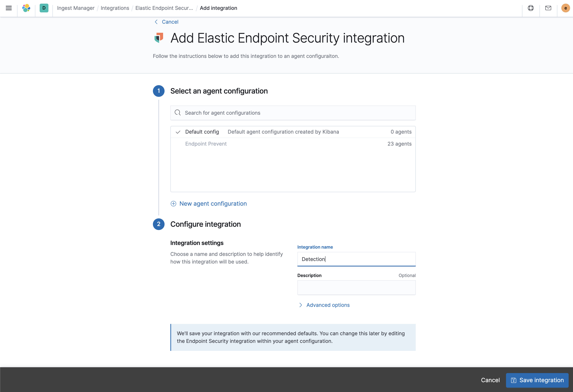Image resolution: width=573 pixels, height=392 pixels.
Task: Click 'Integration settings' subheading
Action: 197,243
